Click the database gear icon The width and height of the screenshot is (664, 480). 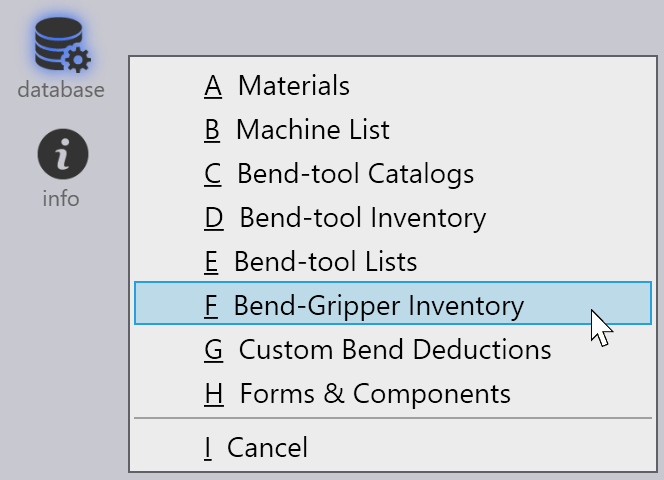[x=61, y=45]
